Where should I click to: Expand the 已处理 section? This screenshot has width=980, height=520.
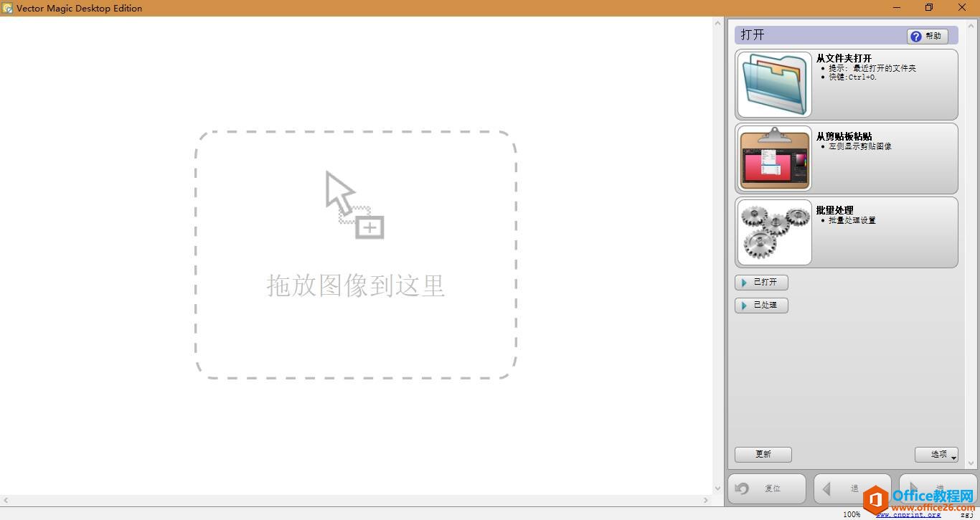(x=761, y=306)
